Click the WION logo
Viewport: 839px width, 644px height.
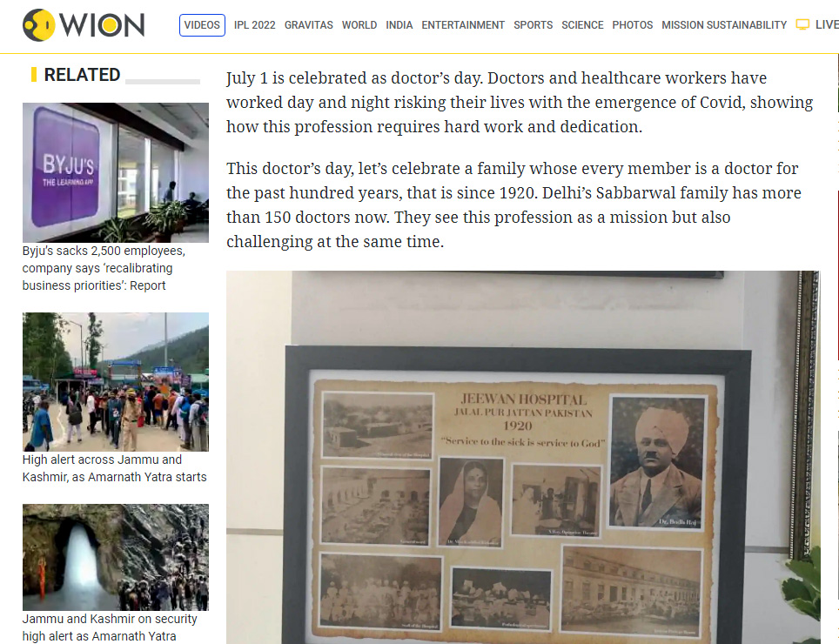click(x=84, y=25)
